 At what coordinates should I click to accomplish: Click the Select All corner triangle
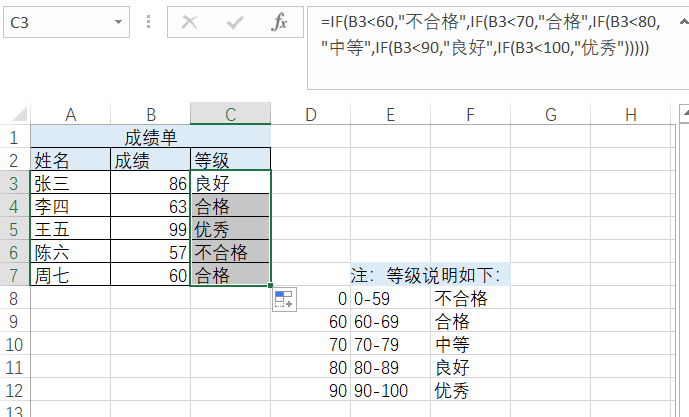tap(19, 114)
